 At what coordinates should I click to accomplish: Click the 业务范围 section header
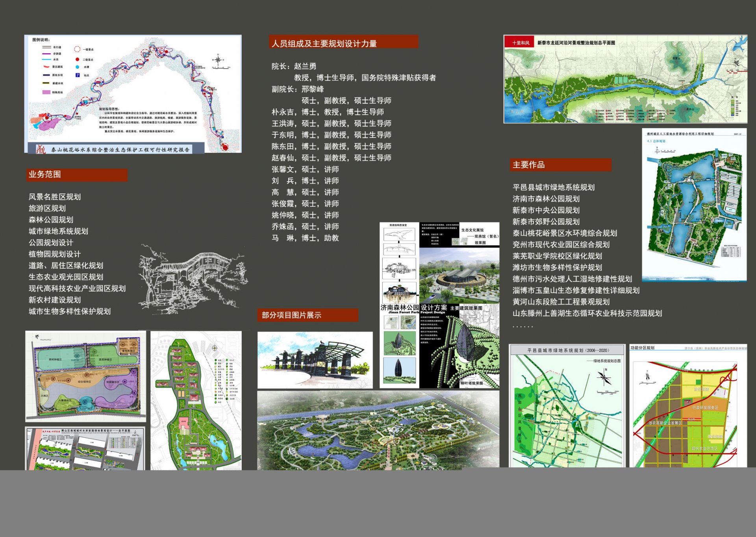click(77, 175)
